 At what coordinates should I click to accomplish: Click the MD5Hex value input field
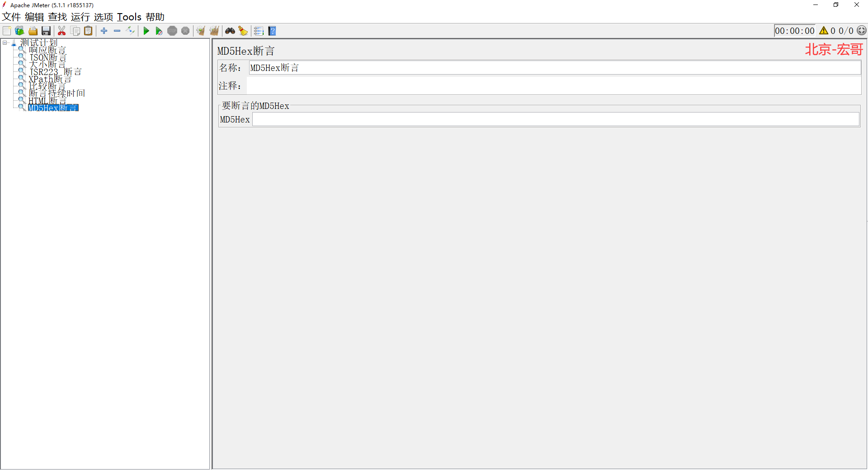pos(556,119)
